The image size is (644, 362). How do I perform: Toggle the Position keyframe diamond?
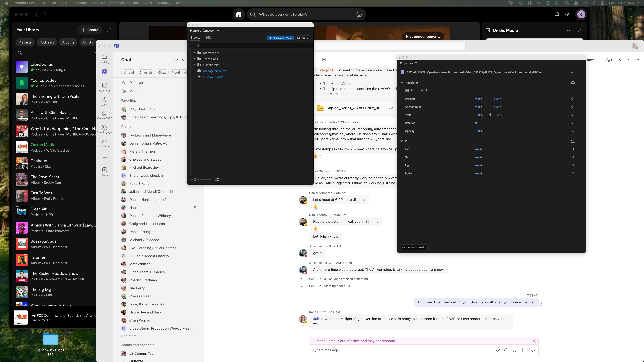[x=573, y=99]
